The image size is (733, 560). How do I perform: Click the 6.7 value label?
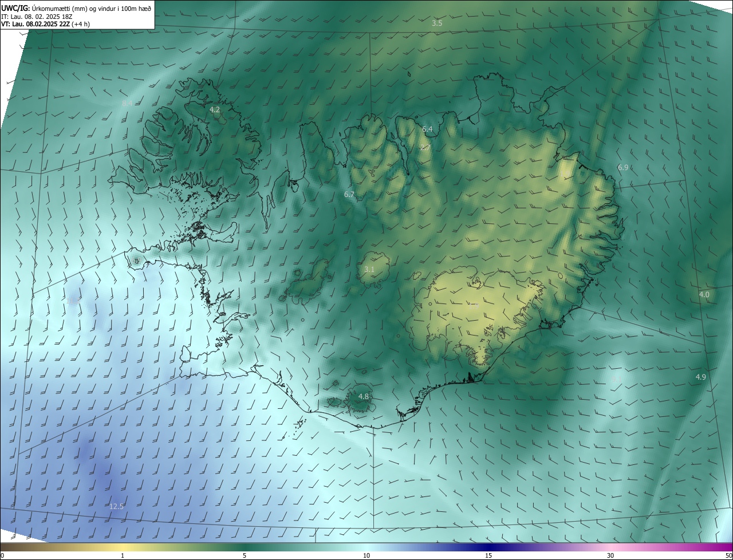(x=349, y=195)
